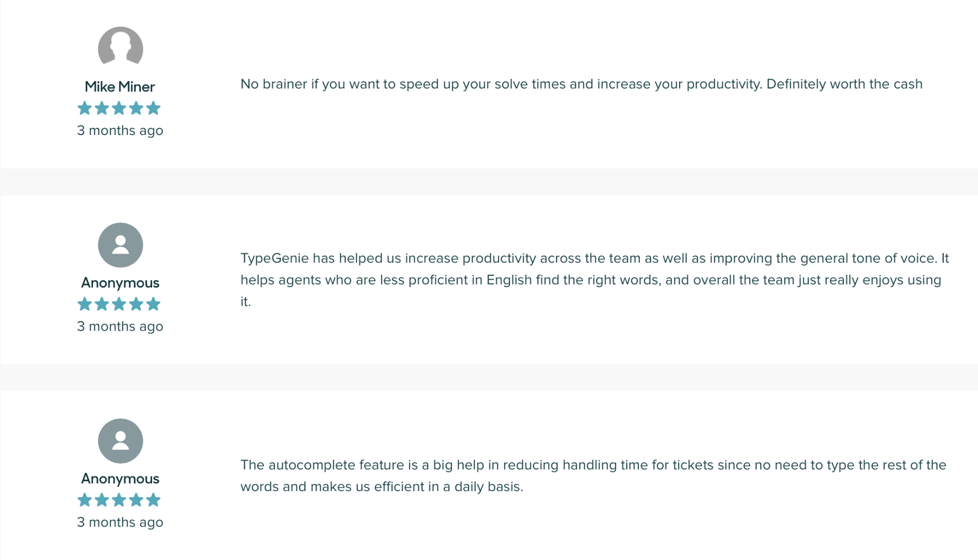This screenshot has width=978, height=560.
Task: Click '3 months ago' under last Anonymous
Action: click(120, 522)
